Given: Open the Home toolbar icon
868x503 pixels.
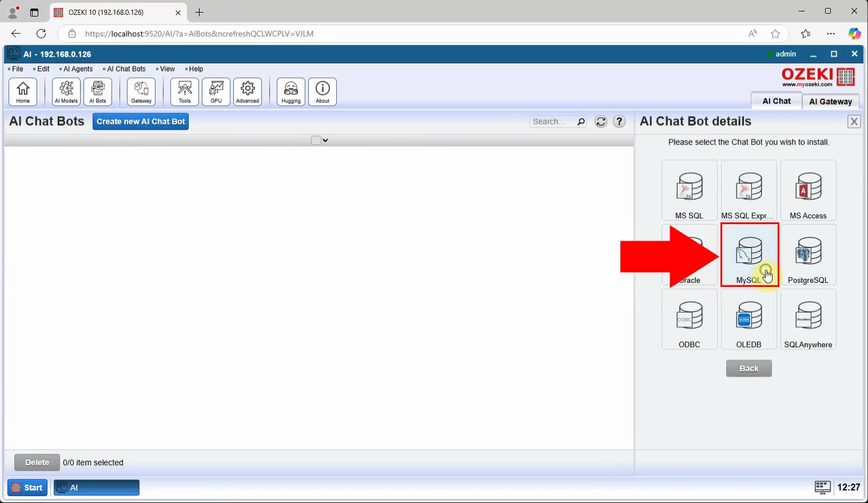Looking at the screenshot, I should (23, 91).
